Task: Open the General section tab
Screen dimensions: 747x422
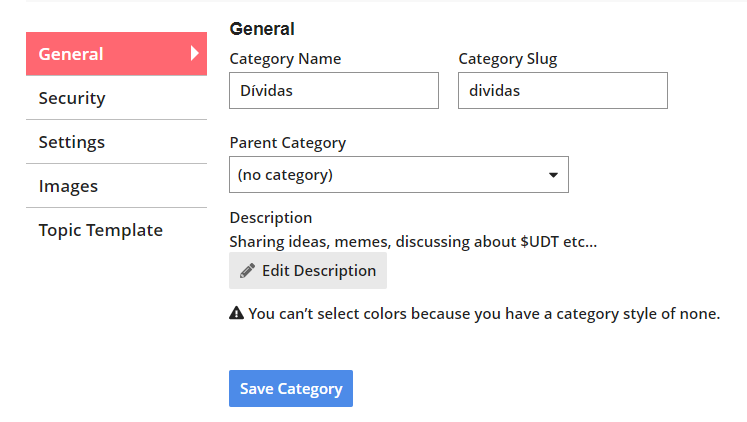Action: pos(116,54)
